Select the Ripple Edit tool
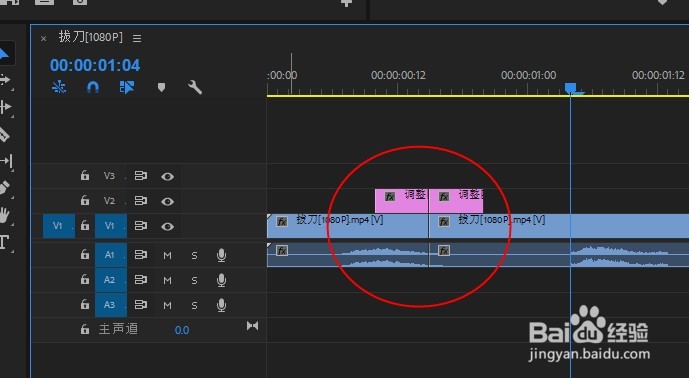The image size is (689, 378). (x=5, y=107)
